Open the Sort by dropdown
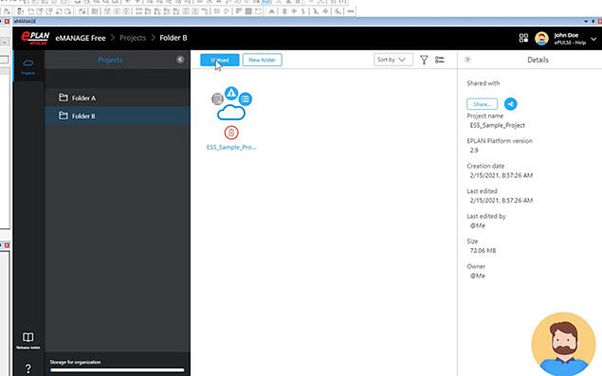This screenshot has height=376, width=602. pyautogui.click(x=393, y=60)
